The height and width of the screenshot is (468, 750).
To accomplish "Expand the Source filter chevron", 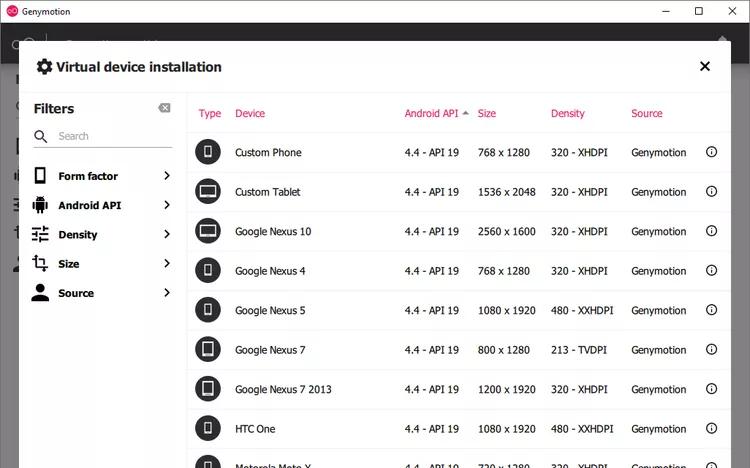I will click(x=166, y=292).
